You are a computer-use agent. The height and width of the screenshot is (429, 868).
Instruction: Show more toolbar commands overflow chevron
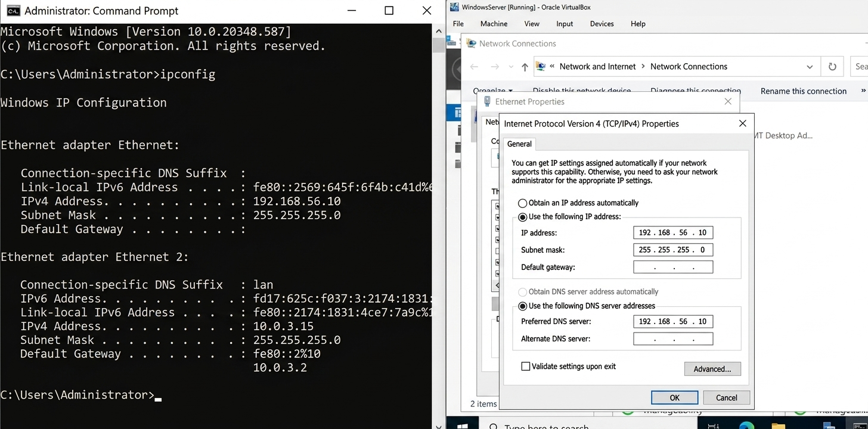[x=863, y=91]
